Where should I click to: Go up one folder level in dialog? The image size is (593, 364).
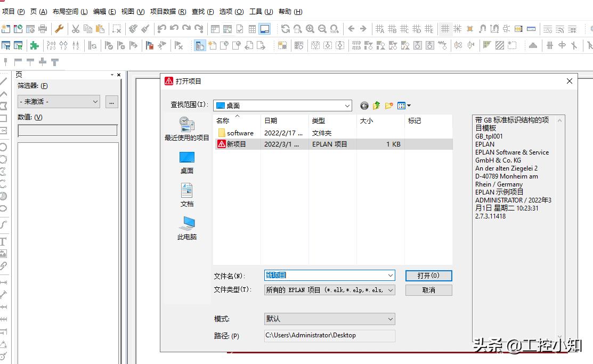click(x=376, y=106)
